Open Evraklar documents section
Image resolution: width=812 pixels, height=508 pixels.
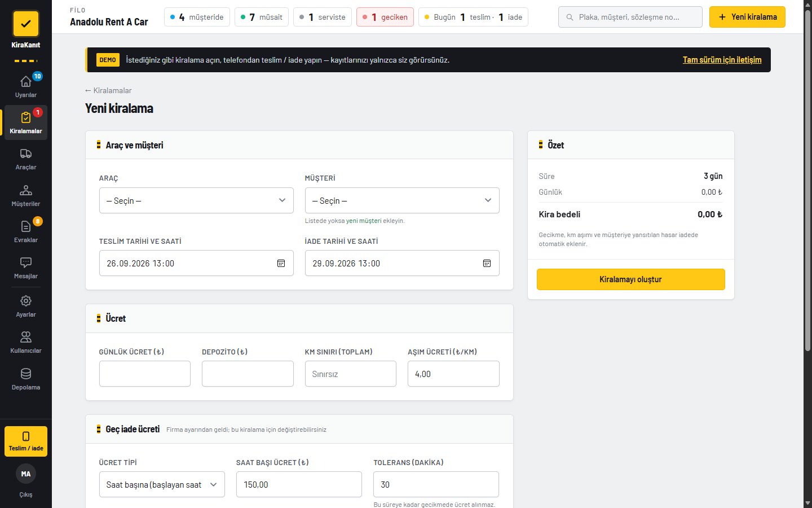26,231
